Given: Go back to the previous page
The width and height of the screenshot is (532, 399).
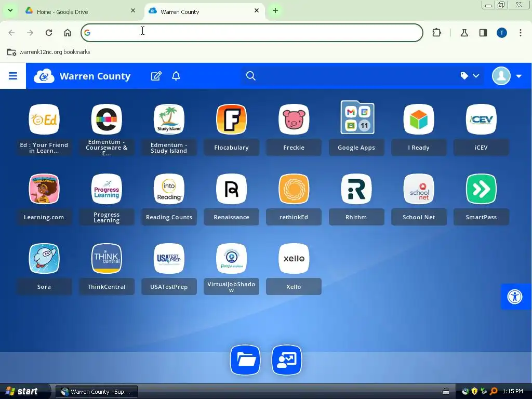Looking at the screenshot, I should coord(11,33).
